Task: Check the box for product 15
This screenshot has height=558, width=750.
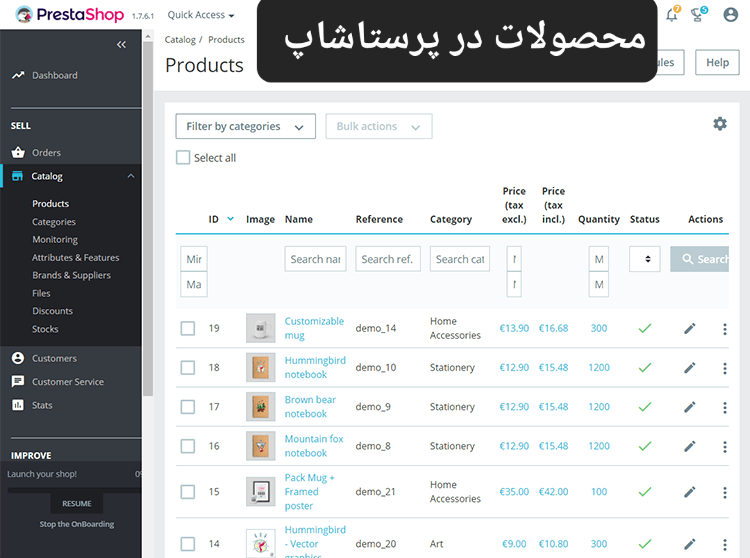Action: coord(188,492)
